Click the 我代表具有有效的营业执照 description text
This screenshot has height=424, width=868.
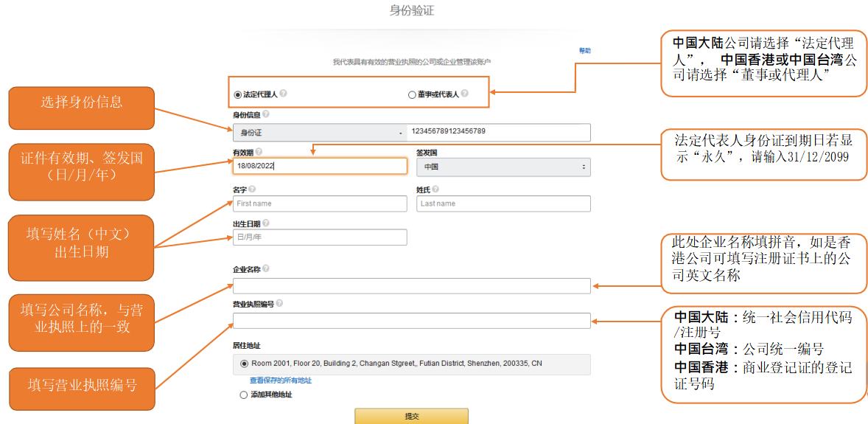pyautogui.click(x=411, y=62)
